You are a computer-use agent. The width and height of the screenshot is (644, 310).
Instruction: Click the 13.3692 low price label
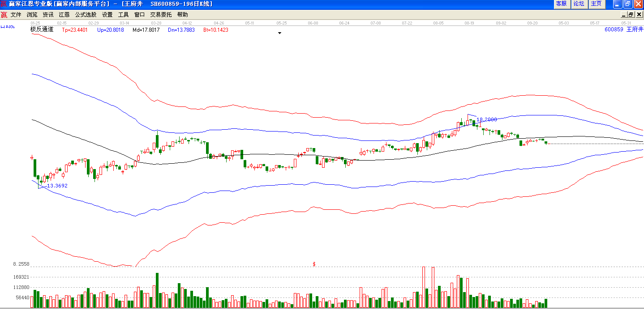click(57, 186)
